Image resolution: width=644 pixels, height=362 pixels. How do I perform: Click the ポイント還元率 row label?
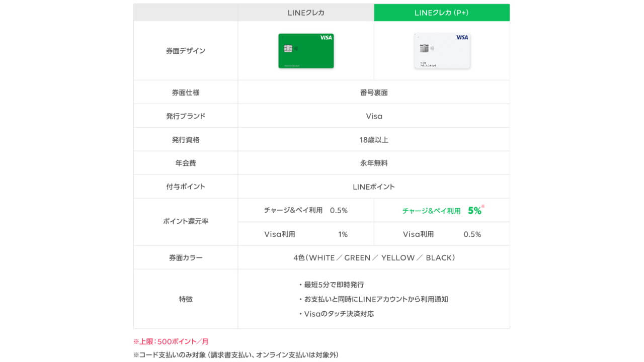click(x=186, y=222)
